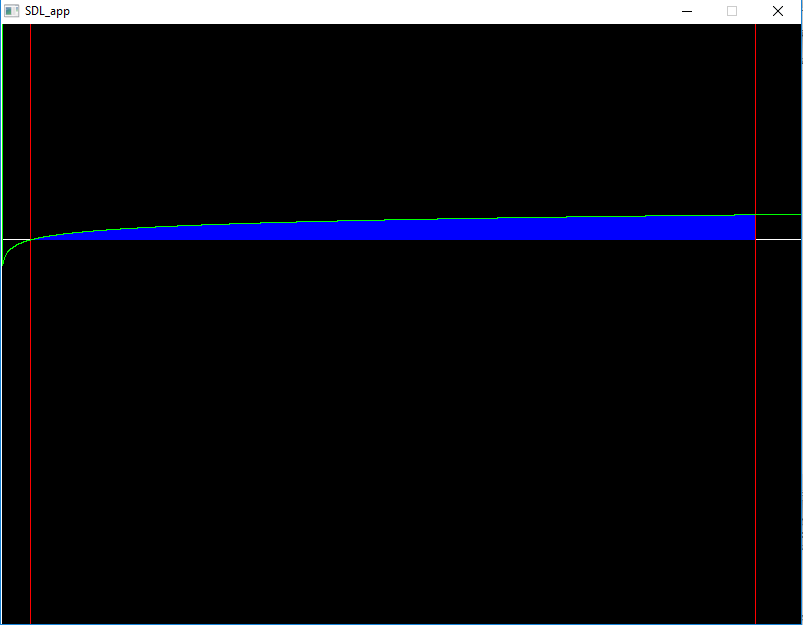The height and width of the screenshot is (625, 803).
Task: Click the green vertical axis at left edge
Action: pyautogui.click(x=3, y=120)
